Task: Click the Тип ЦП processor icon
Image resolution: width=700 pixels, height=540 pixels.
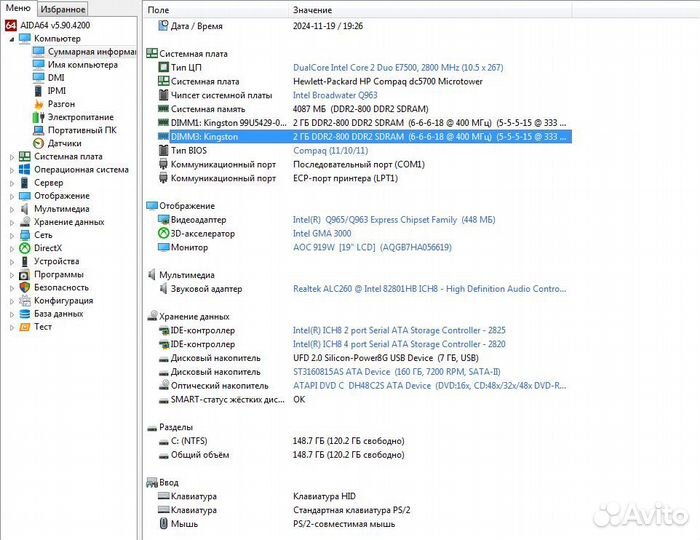Action: pyautogui.click(x=163, y=67)
